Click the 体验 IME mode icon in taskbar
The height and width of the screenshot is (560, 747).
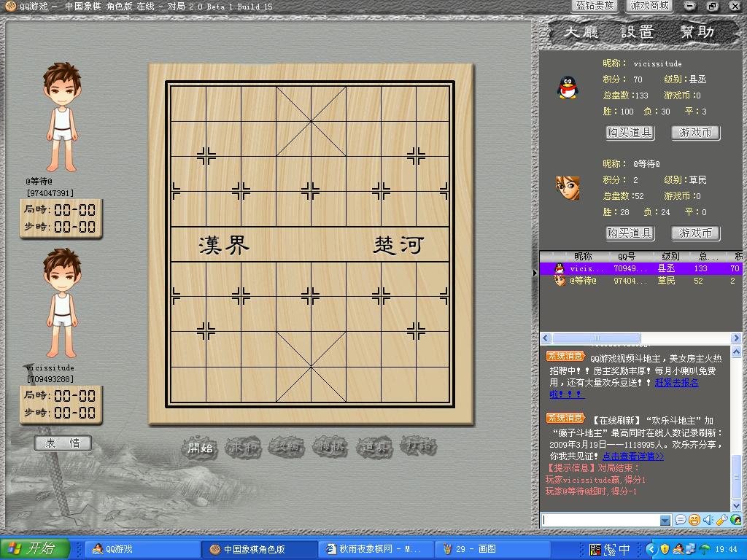tap(610, 549)
